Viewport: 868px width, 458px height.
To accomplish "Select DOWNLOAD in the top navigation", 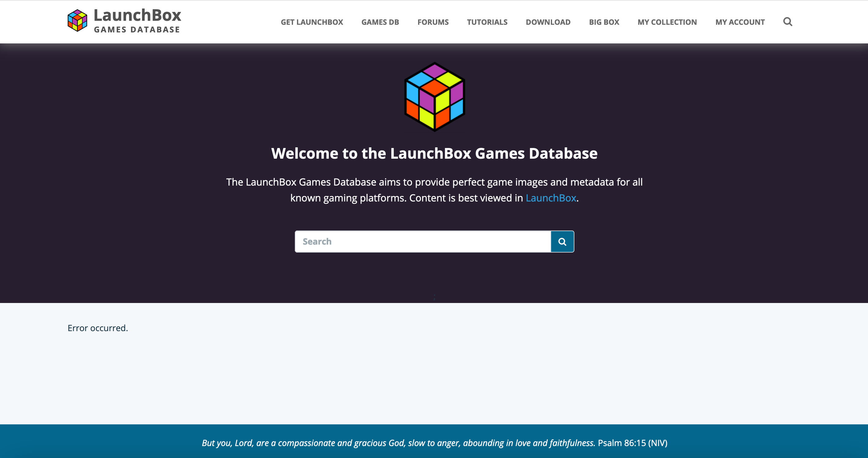I will pyautogui.click(x=548, y=22).
